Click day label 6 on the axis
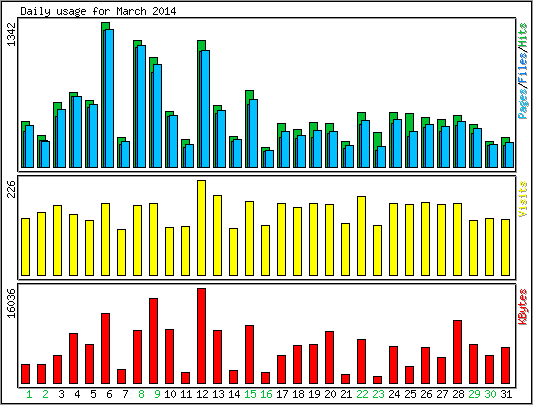Image resolution: width=533 pixels, height=405 pixels. [109, 394]
